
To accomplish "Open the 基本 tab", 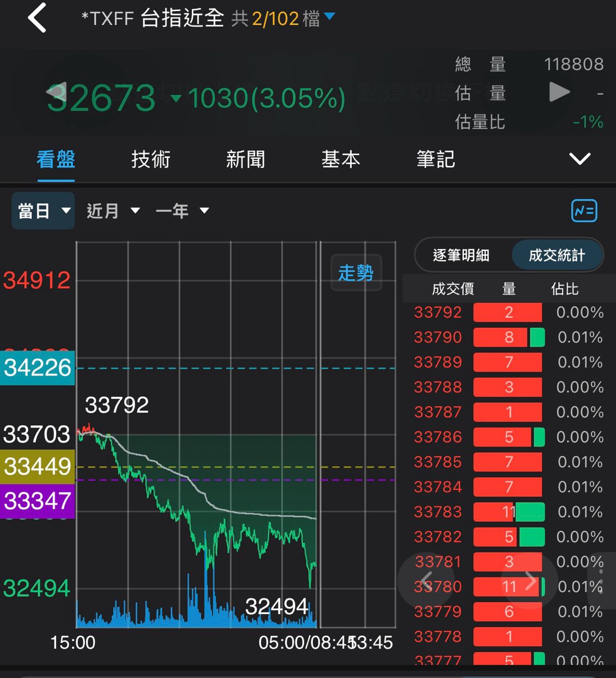I will pos(340,159).
